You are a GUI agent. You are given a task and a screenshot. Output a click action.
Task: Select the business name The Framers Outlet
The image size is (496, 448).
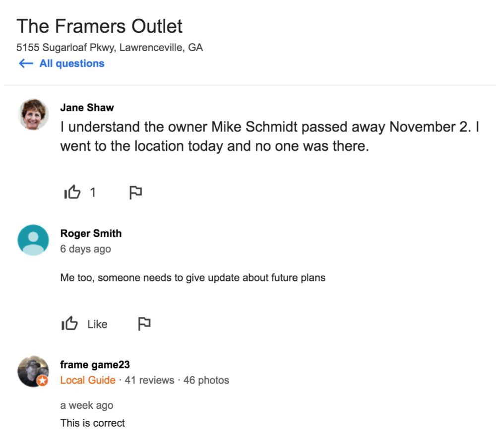point(99,26)
